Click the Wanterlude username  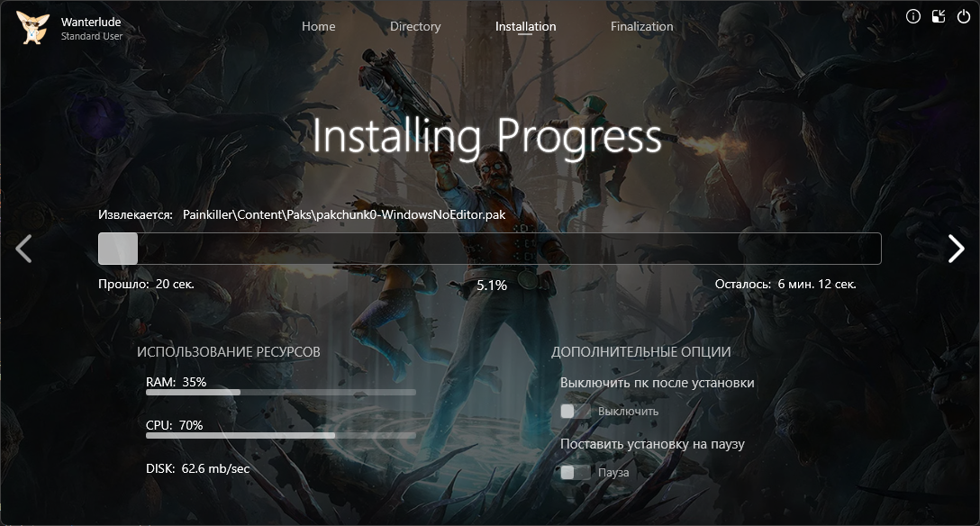(91, 22)
